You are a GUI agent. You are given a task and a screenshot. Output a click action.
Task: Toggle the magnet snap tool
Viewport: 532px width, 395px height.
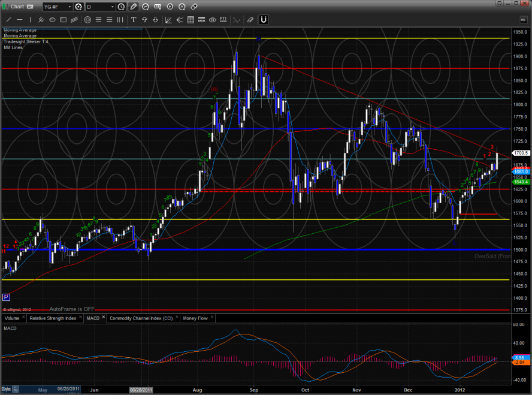click(x=264, y=20)
